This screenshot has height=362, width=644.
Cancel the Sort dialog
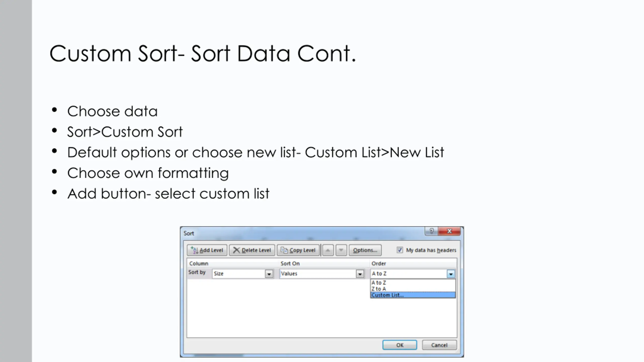pyautogui.click(x=439, y=345)
